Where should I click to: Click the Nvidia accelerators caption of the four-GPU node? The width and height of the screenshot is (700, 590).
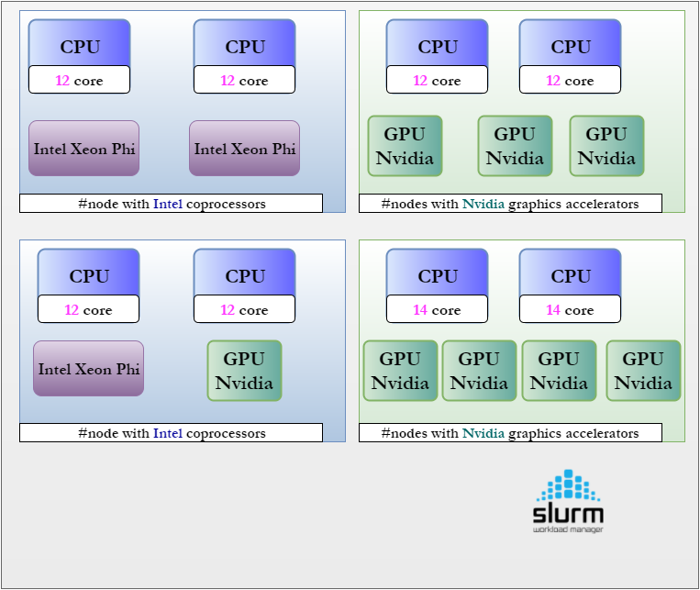tap(510, 433)
